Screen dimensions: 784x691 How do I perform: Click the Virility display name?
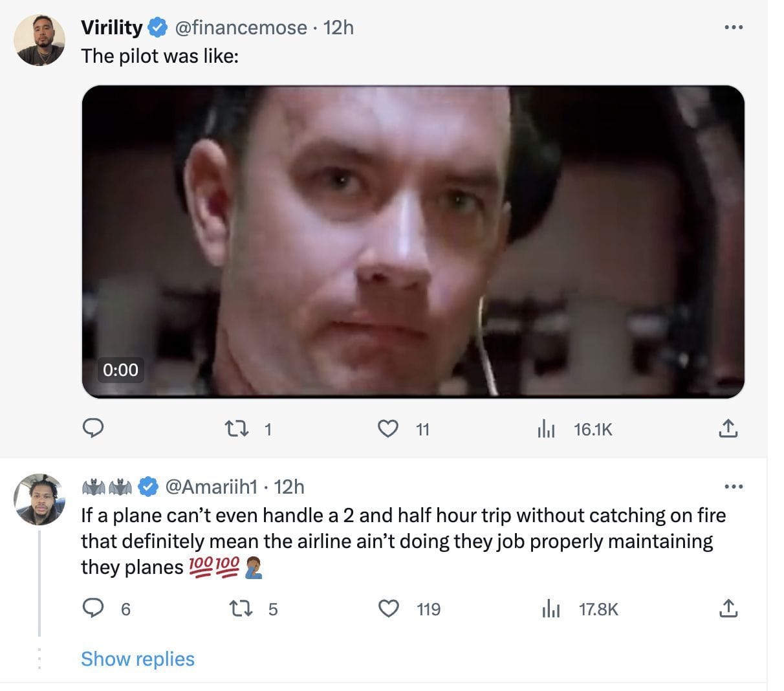coord(111,27)
